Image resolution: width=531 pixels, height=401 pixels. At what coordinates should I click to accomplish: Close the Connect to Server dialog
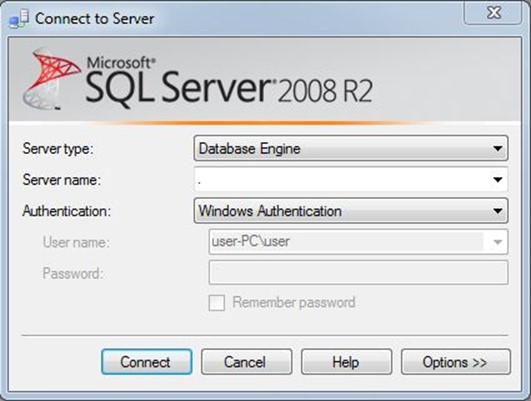(x=493, y=13)
